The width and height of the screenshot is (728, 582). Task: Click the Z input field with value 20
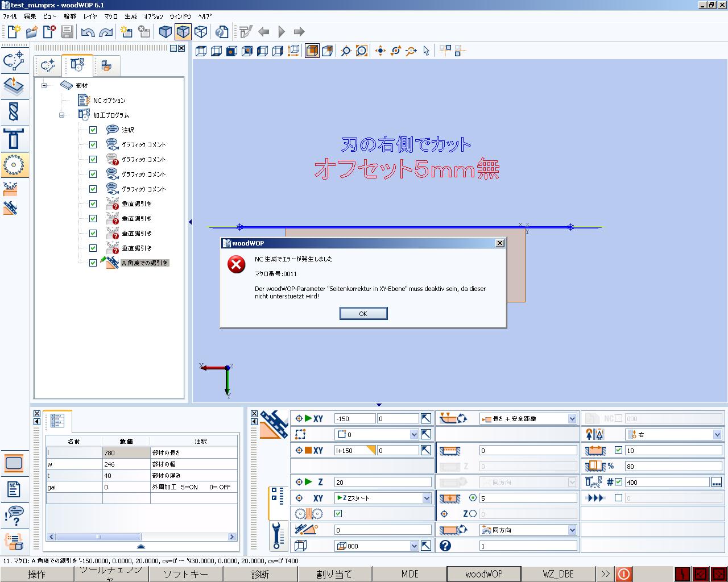[383, 482]
